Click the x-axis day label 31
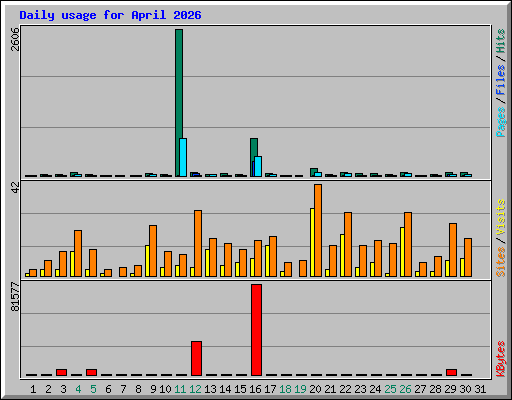Viewport: 512px width, 400px height. [x=480, y=389]
